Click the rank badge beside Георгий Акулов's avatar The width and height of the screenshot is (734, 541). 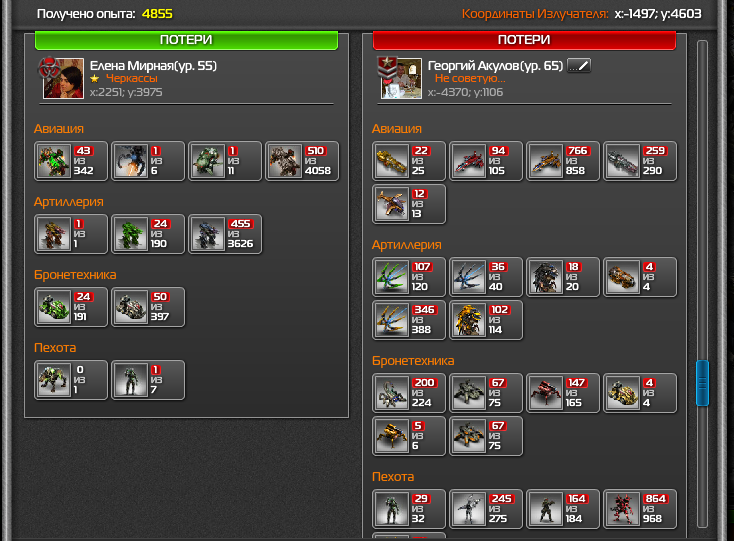coord(387,68)
